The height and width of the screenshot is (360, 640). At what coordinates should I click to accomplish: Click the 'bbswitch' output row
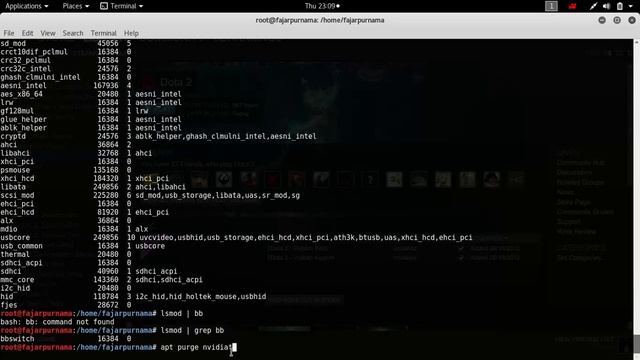coord(66,339)
